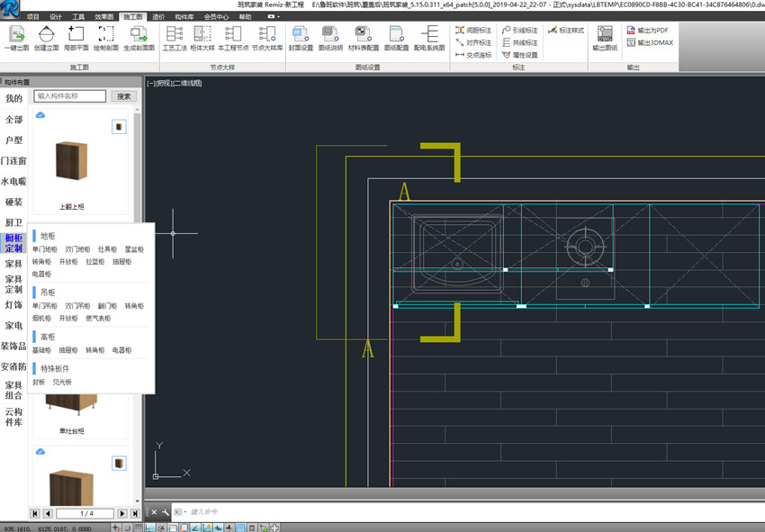Select the 对齐标注 aligned dimension tool

click(x=473, y=42)
